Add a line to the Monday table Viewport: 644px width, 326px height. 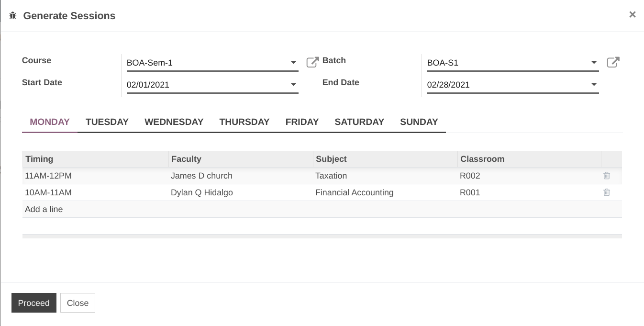(44, 209)
